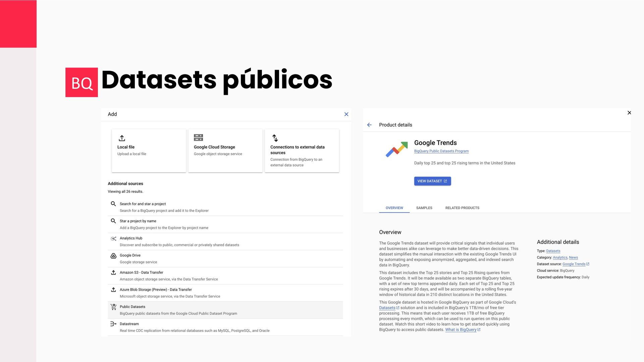Viewport: 644px width, 362px height.
Task: Switch to RELATED PRODUCTS tab
Action: (462, 208)
